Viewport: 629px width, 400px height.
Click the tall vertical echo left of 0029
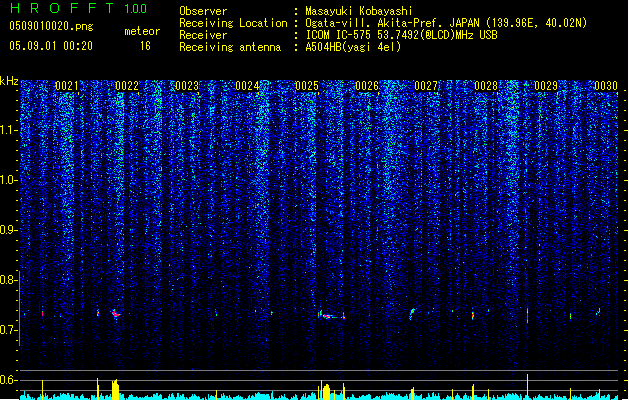[x=528, y=315]
